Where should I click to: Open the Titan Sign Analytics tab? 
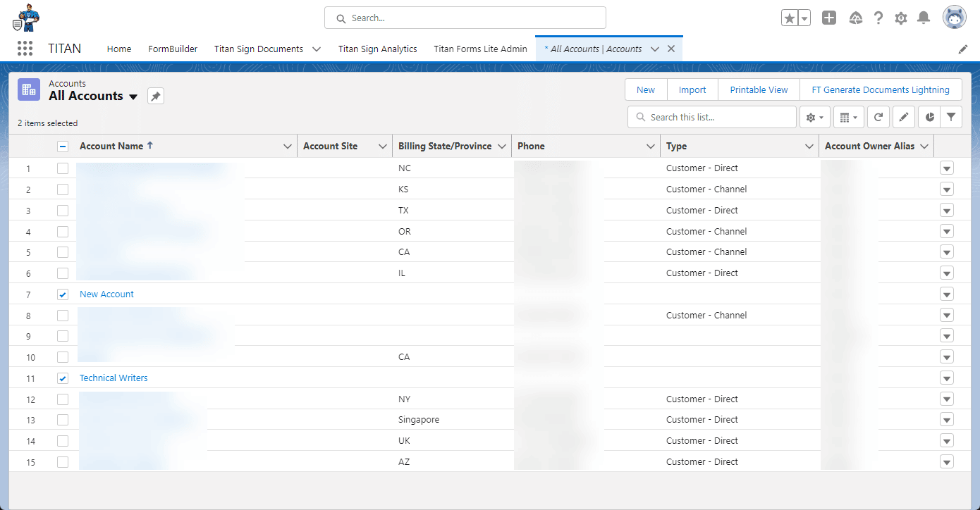(378, 49)
